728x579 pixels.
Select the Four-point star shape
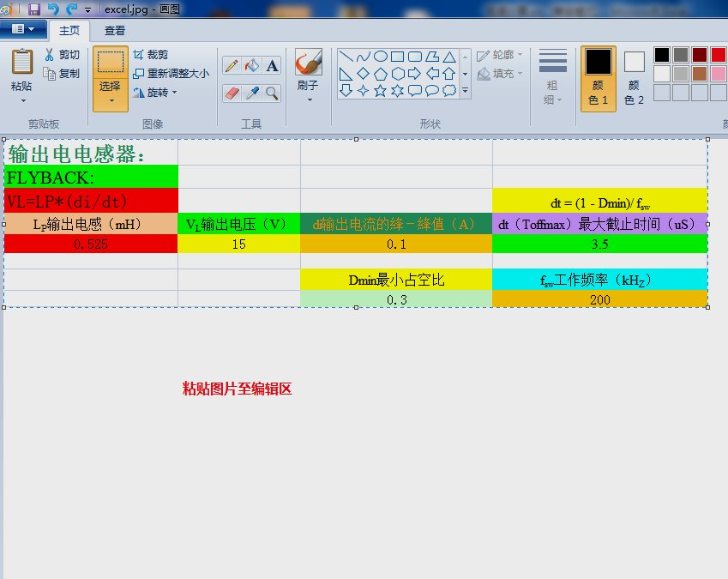click(x=363, y=91)
